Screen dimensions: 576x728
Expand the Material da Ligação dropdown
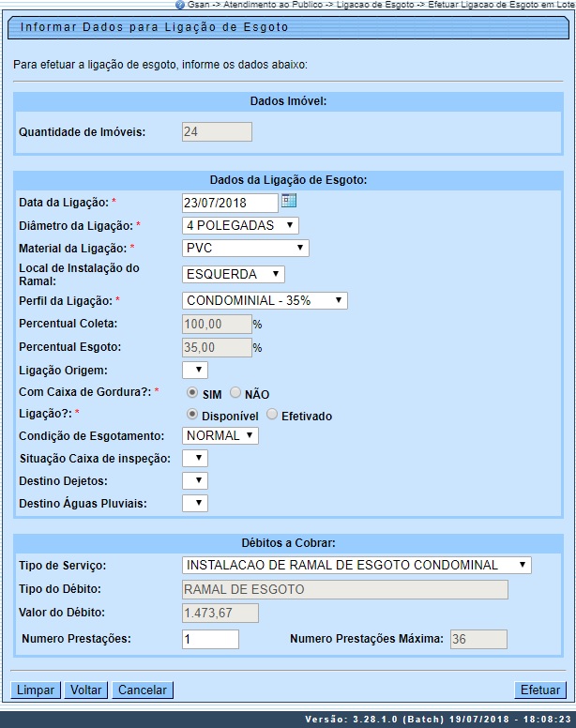point(245,248)
